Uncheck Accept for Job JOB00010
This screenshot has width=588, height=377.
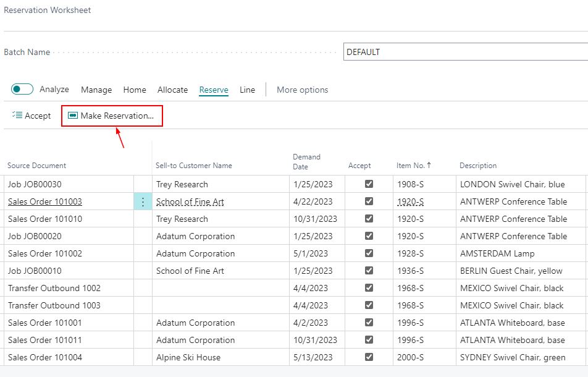point(369,271)
